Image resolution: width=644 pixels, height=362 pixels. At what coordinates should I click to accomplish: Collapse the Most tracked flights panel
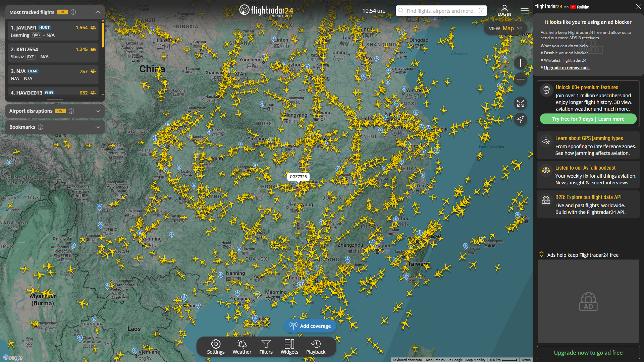(x=98, y=12)
